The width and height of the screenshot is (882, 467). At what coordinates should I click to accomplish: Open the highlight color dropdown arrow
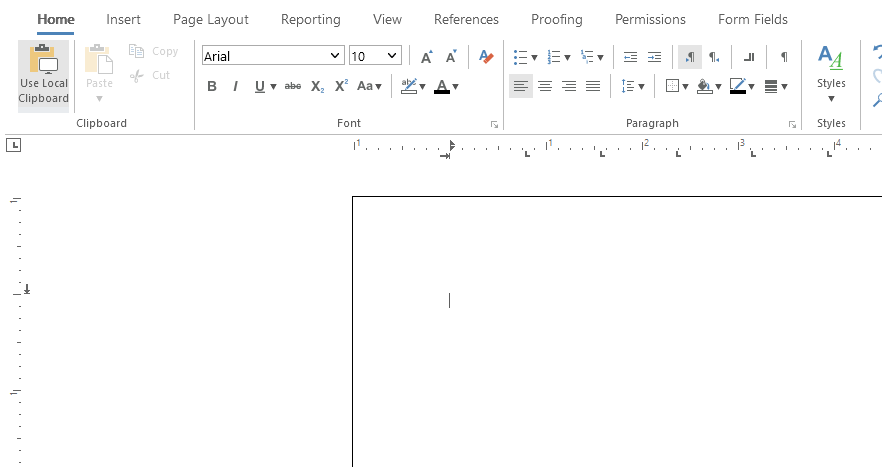[422, 87]
